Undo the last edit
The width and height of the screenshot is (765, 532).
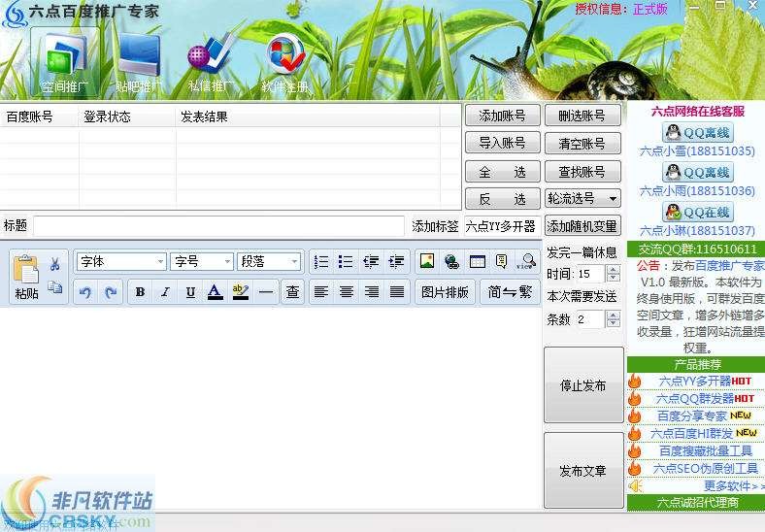click(85, 292)
